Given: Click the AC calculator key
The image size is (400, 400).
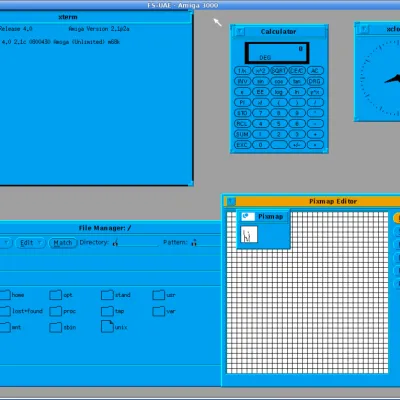Looking at the screenshot, I should point(315,71).
